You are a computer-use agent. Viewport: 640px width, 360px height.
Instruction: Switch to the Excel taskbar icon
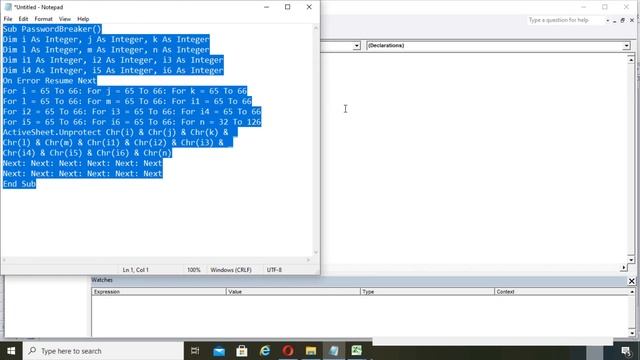(x=357, y=351)
